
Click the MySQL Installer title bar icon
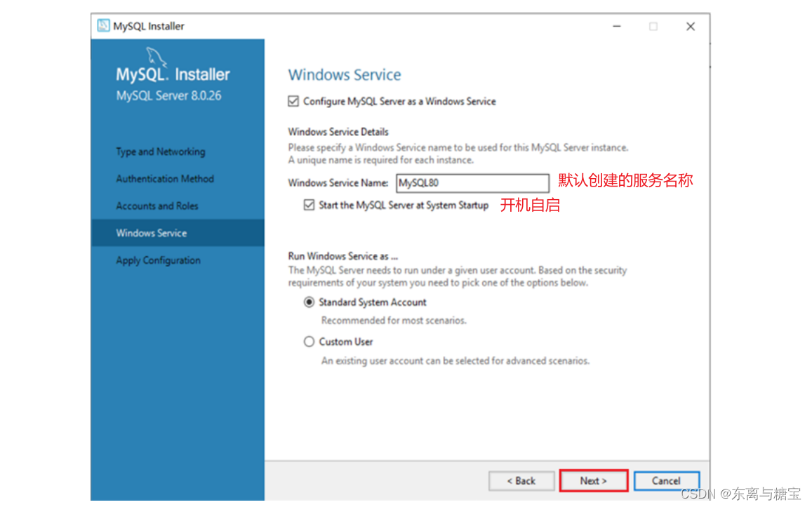pos(104,25)
